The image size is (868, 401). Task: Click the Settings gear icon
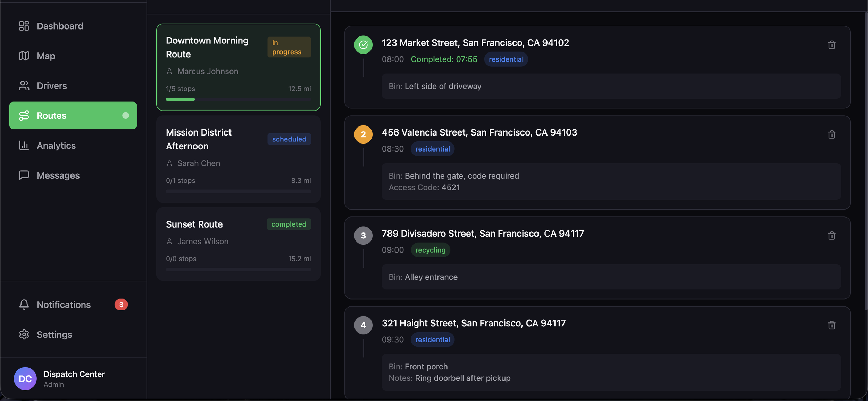tap(24, 335)
